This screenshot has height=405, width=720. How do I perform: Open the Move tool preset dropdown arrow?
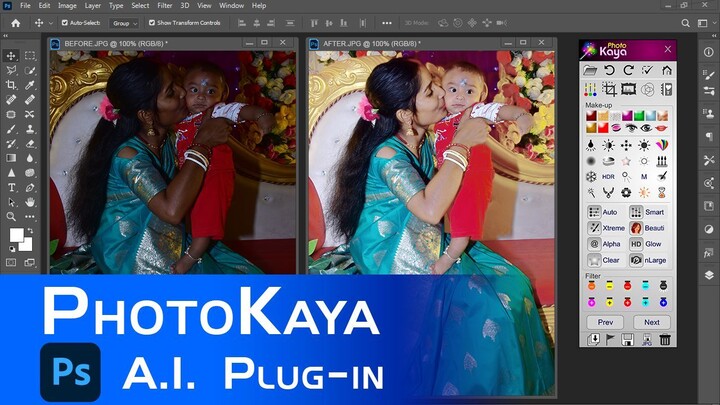click(51, 23)
